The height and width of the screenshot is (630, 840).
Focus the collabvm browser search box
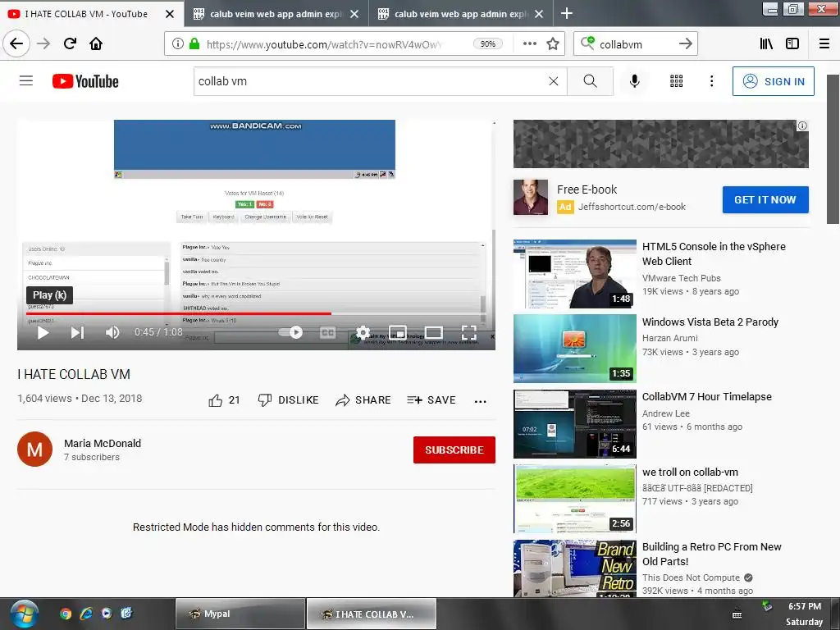635,44
